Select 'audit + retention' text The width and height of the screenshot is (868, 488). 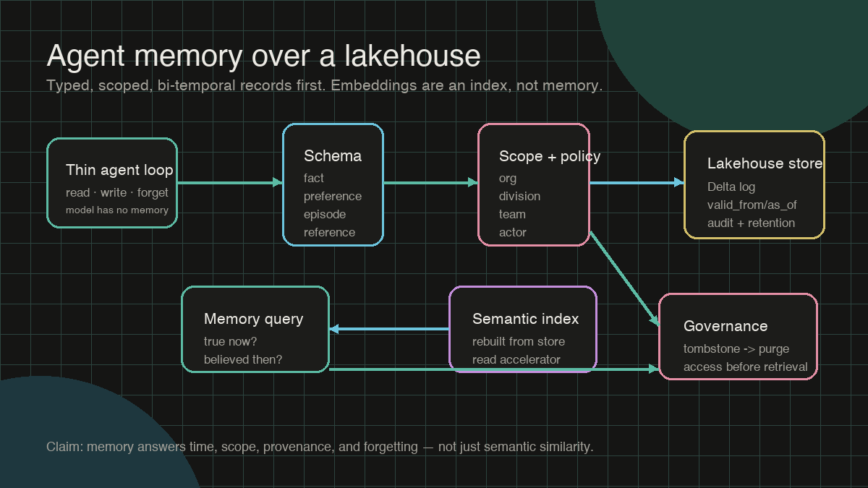click(x=751, y=223)
